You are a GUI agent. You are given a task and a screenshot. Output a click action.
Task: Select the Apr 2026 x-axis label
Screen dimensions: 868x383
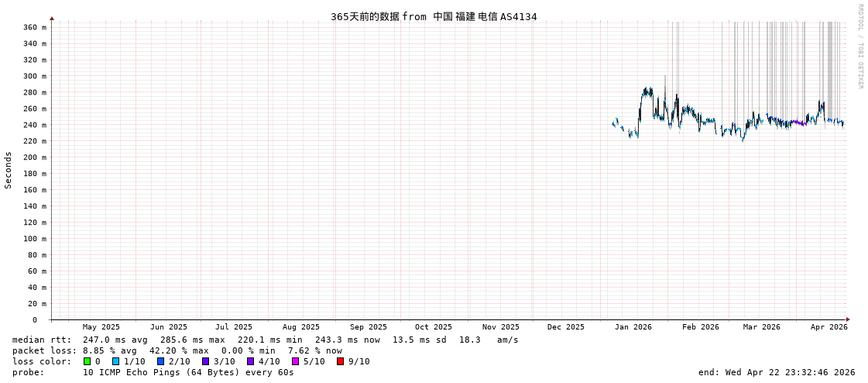point(829,327)
